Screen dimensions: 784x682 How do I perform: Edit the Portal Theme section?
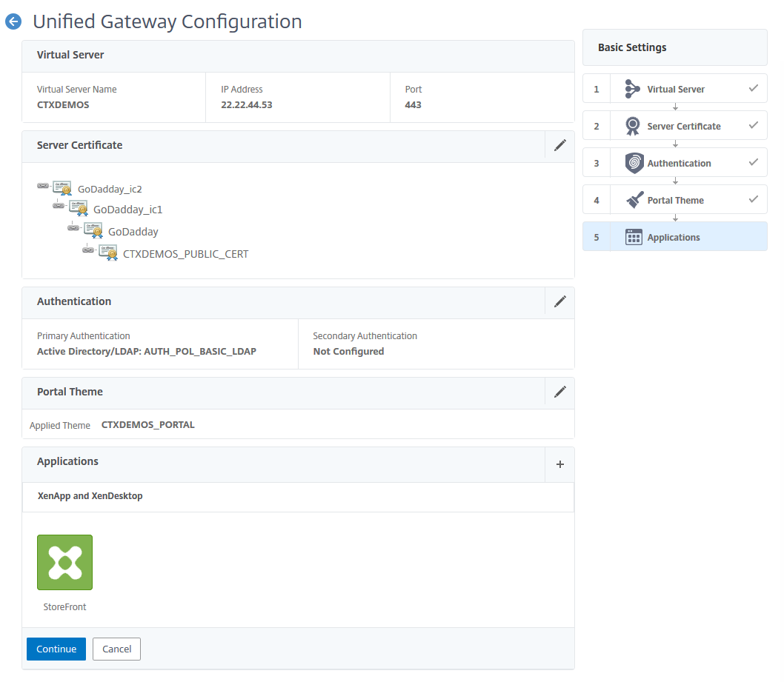pos(560,392)
